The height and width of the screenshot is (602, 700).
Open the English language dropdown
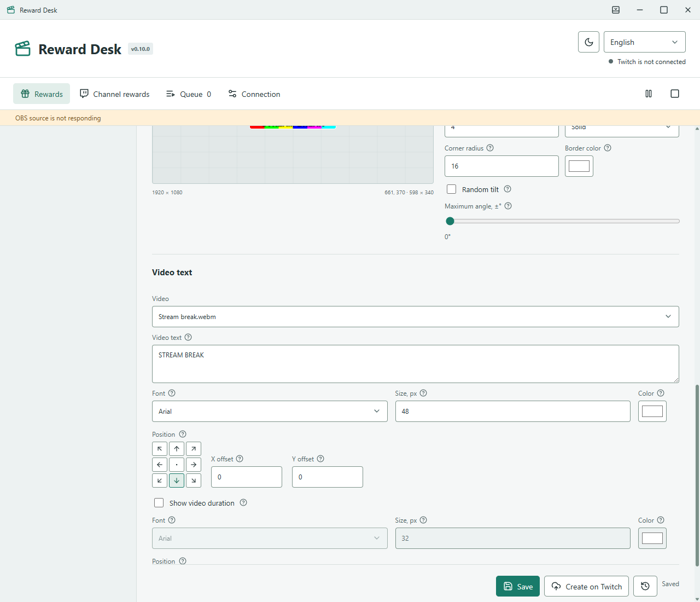pyautogui.click(x=644, y=42)
